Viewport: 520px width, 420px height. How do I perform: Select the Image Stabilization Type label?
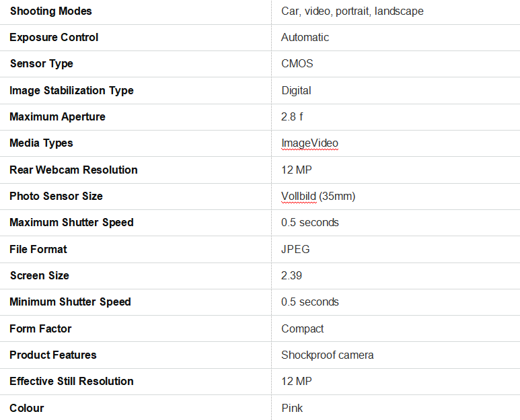click(x=71, y=90)
